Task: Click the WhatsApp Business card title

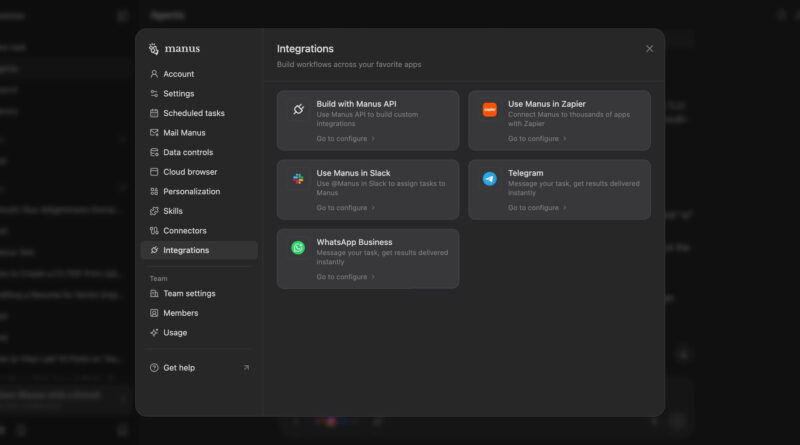Action: point(354,242)
